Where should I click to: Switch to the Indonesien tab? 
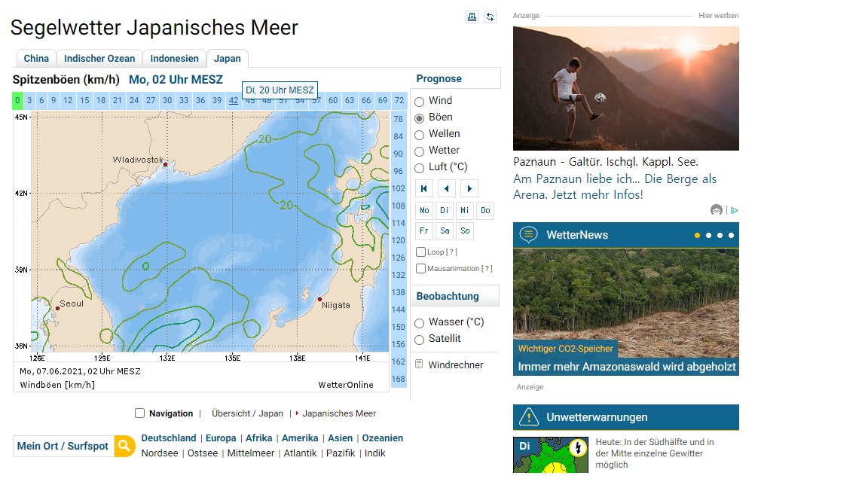point(174,59)
